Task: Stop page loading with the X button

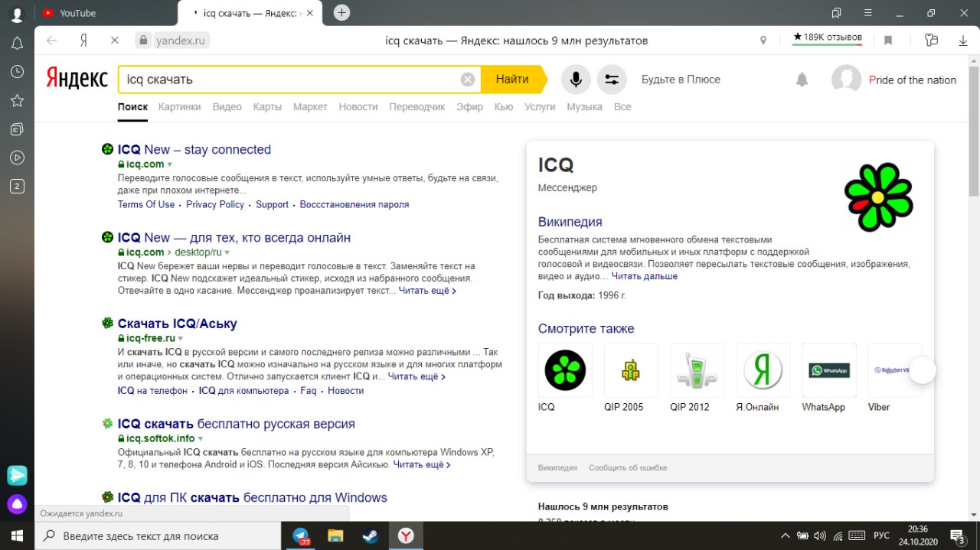Action: pyautogui.click(x=115, y=41)
